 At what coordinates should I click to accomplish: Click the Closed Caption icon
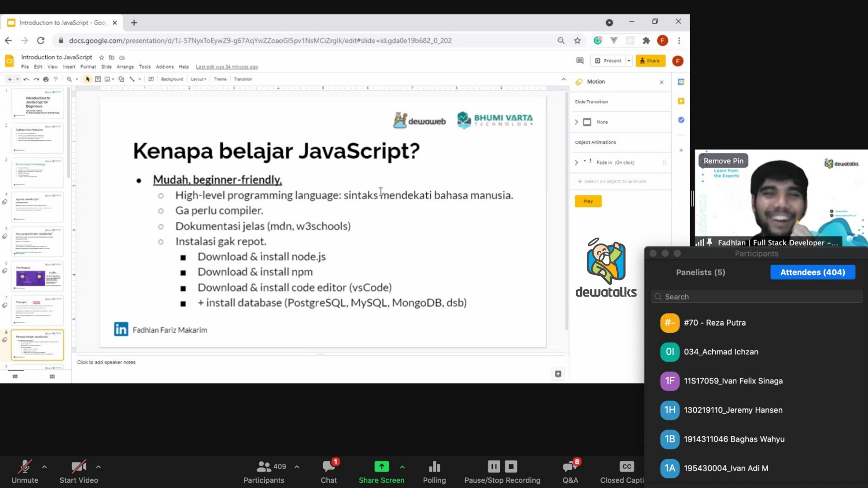point(626,466)
